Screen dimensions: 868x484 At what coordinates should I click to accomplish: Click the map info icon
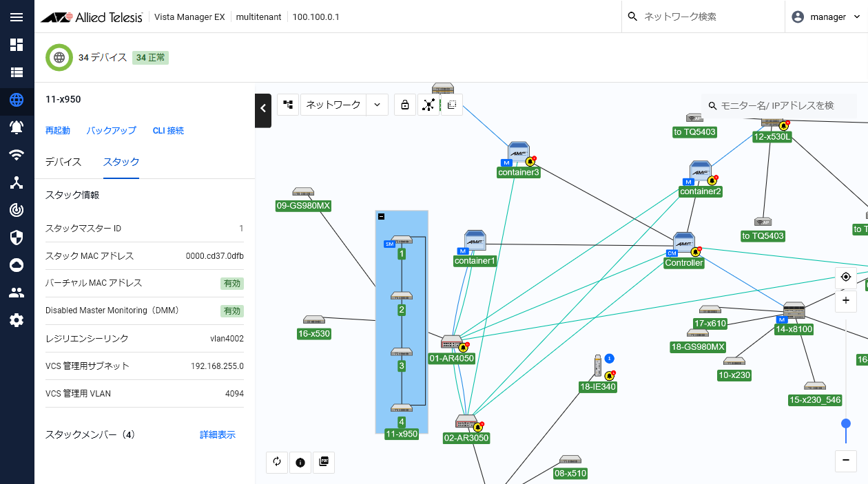(300, 463)
